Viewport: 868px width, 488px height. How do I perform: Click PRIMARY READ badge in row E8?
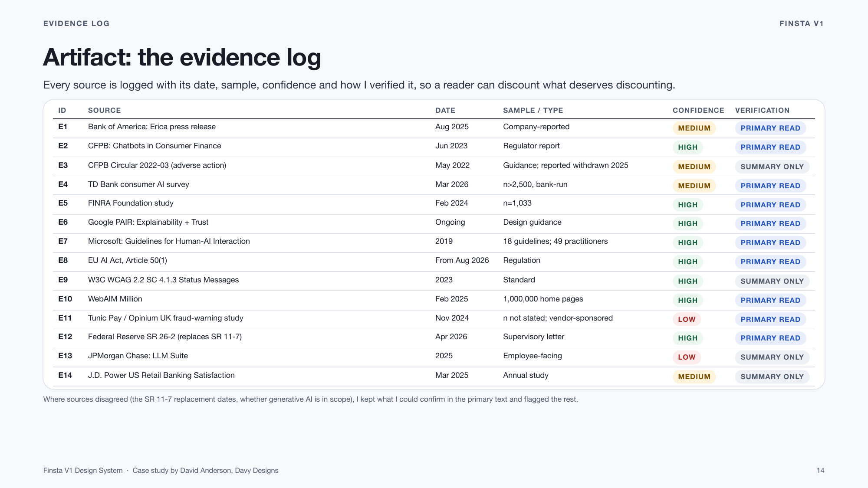[770, 262]
